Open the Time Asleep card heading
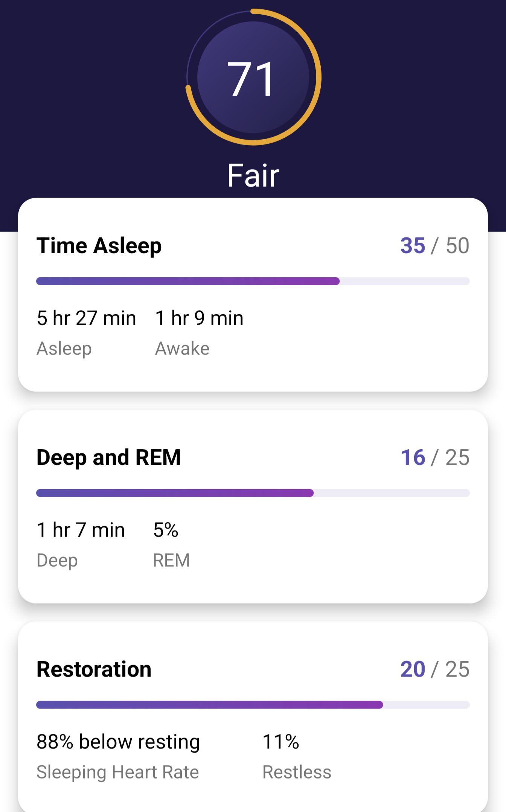 click(x=99, y=246)
